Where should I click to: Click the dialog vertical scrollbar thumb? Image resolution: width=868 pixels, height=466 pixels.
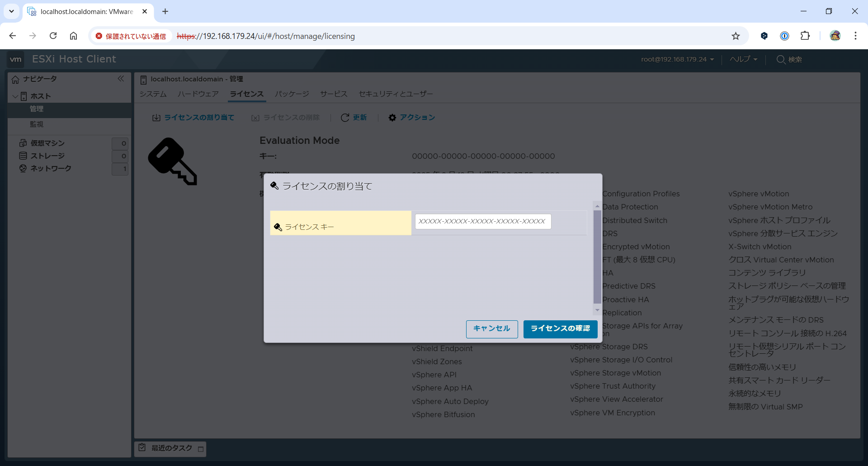point(597,257)
